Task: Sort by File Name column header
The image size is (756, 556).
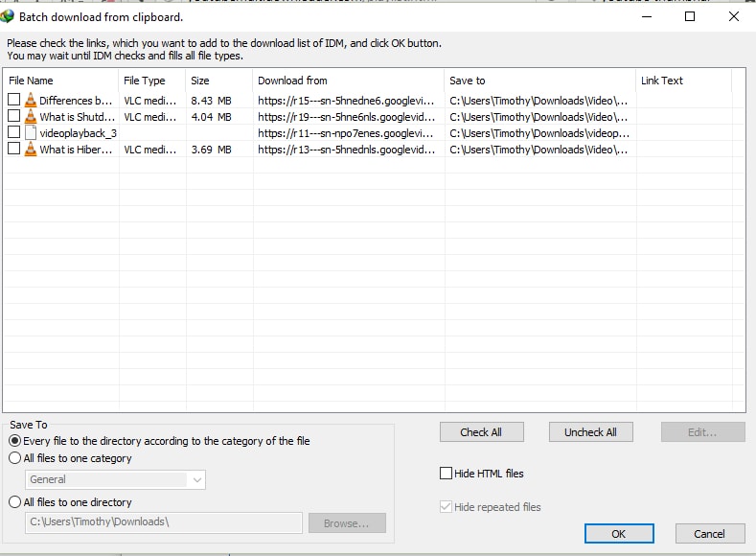Action: [x=60, y=81]
